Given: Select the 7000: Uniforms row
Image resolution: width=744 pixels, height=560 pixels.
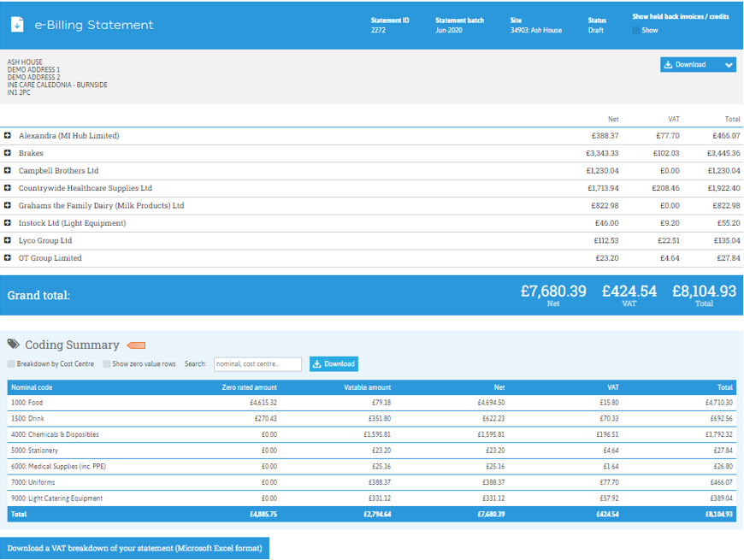Looking at the screenshot, I should tap(371, 482).
